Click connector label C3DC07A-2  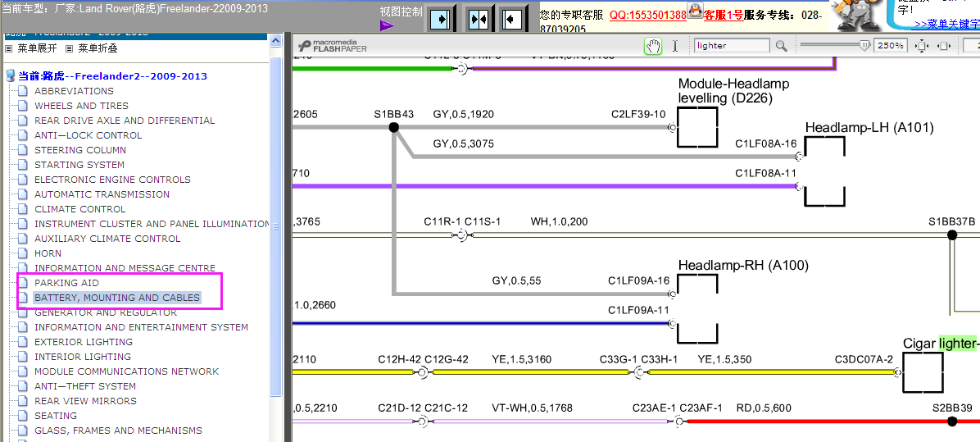tap(864, 359)
